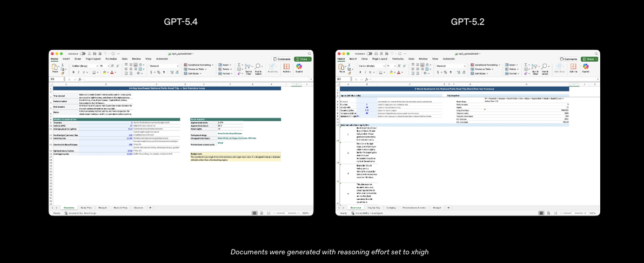Click Copilot icon in GPT-5.4 Excel window
Screen dimensions: 644x263
coord(299,67)
